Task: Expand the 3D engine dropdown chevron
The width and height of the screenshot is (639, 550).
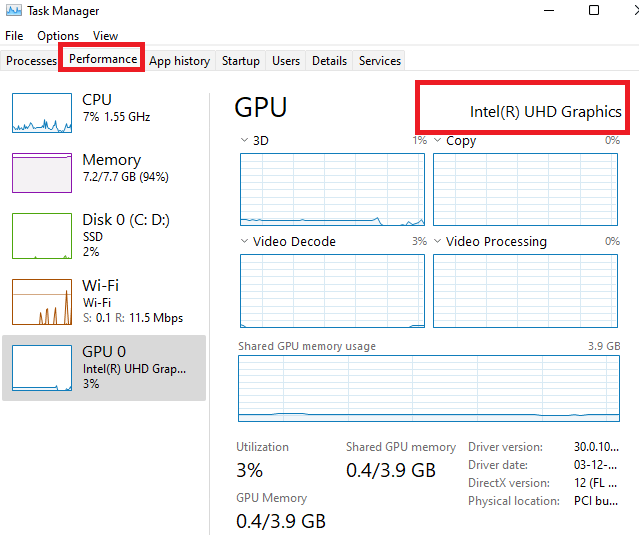Action: 245,141
